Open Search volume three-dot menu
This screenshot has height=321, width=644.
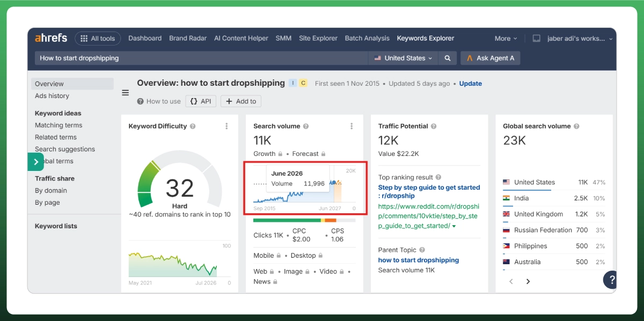[352, 126]
